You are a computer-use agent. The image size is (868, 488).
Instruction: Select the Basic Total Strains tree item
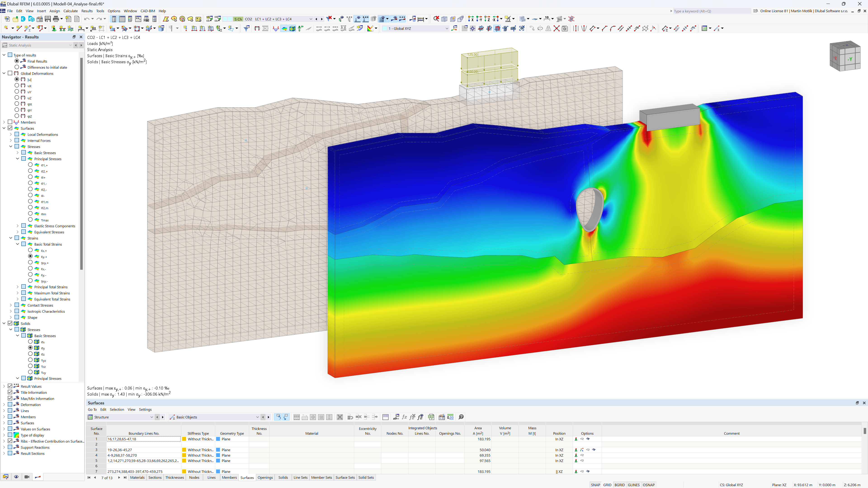47,244
